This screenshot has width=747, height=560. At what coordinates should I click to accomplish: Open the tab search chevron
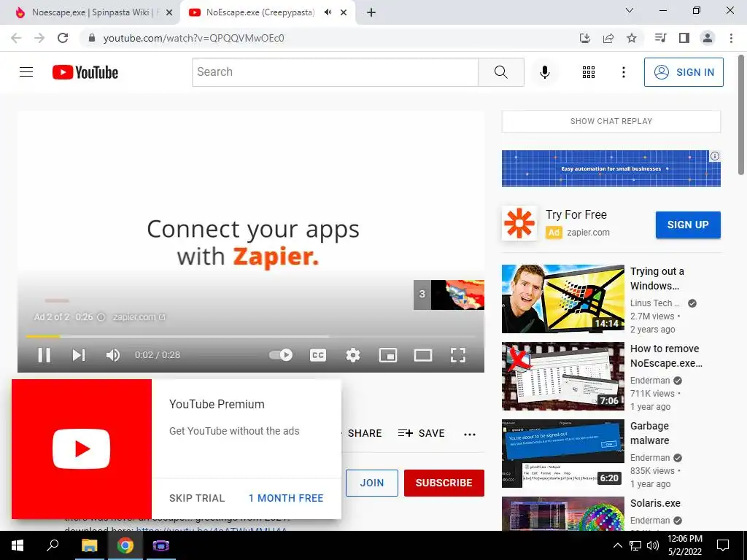coord(630,10)
